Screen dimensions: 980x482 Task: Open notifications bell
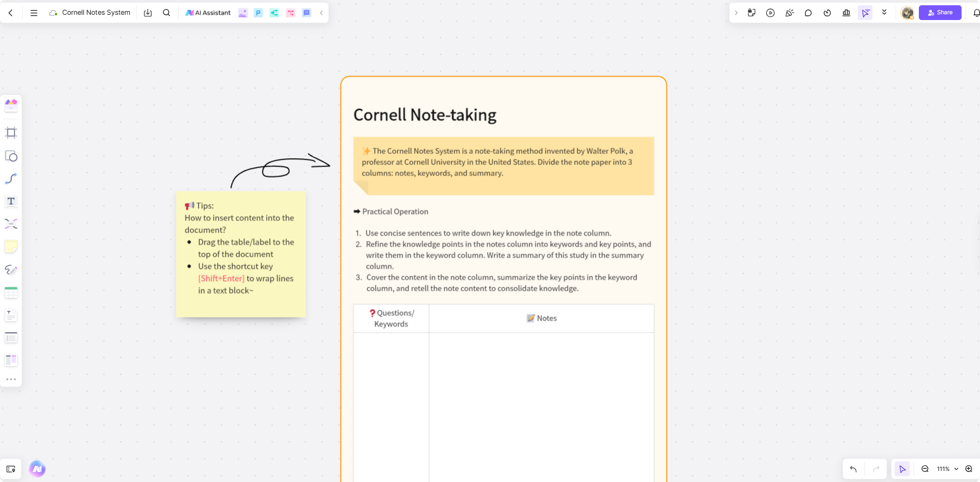click(976, 13)
